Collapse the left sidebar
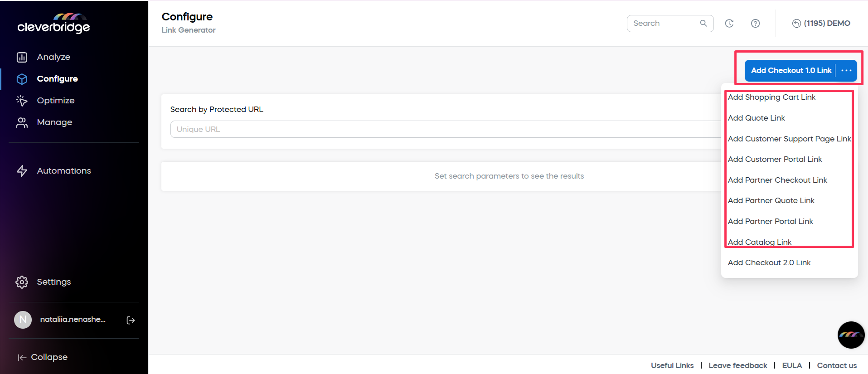The width and height of the screenshot is (868, 374). pyautogui.click(x=43, y=357)
